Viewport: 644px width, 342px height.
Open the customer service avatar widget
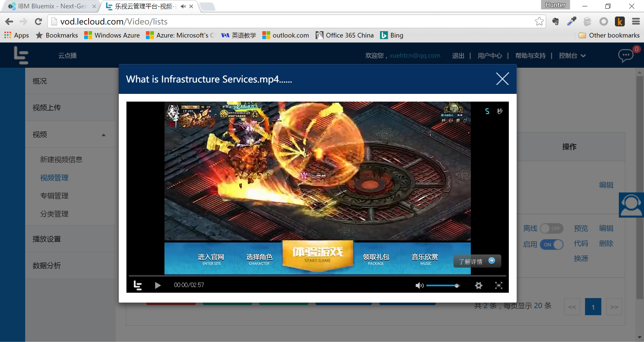pos(631,205)
